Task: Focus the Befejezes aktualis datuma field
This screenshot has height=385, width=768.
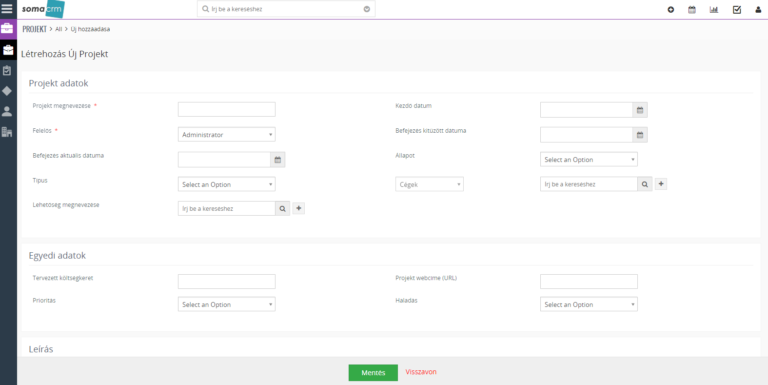Action: 224,160
